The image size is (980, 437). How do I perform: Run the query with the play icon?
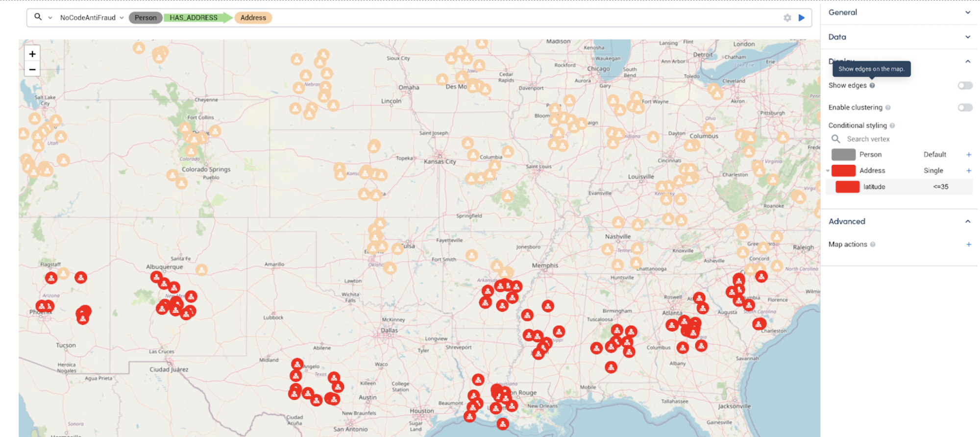coord(802,18)
